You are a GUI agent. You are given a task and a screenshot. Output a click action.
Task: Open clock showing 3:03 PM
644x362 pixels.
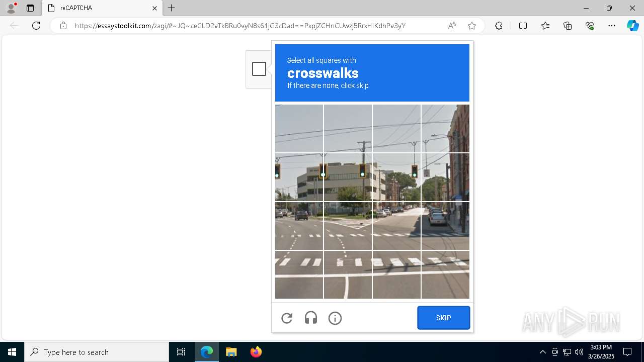(x=601, y=352)
